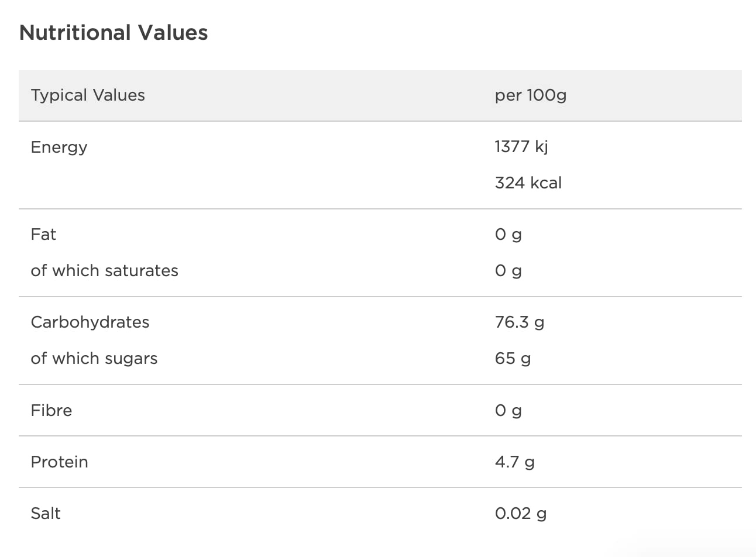This screenshot has height=557, width=756.
Task: Select the 0.02 g salt value
Action: pos(520,514)
